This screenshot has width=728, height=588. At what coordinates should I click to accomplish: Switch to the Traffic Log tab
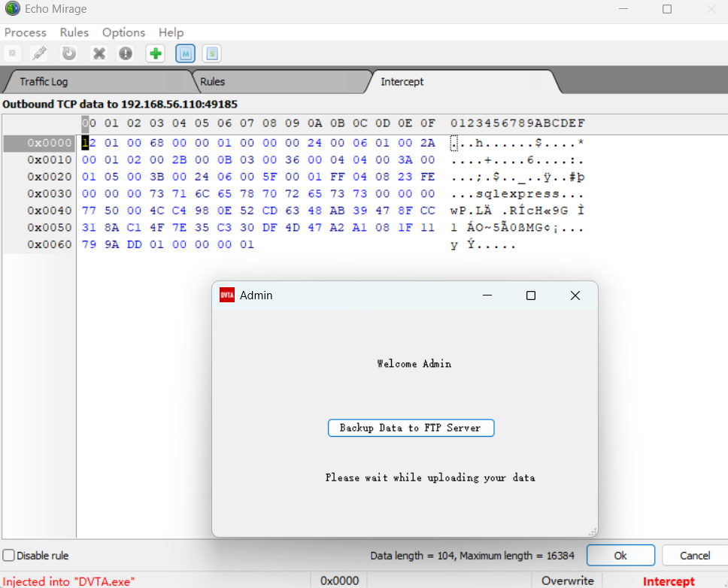(99, 82)
